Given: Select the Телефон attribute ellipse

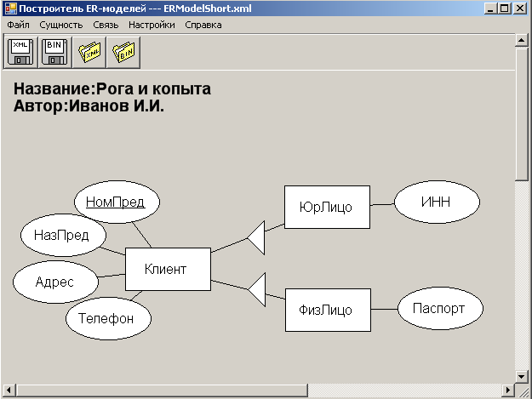Looking at the screenshot, I should [x=108, y=318].
